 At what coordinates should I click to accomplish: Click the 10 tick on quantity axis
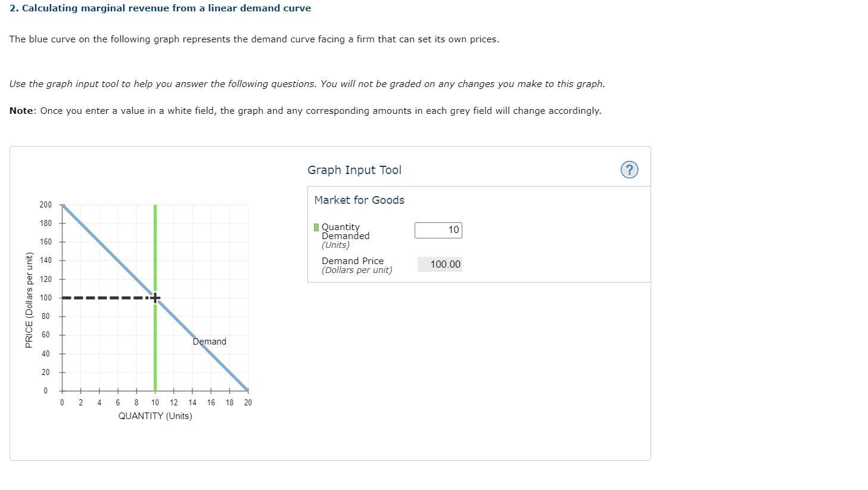pyautogui.click(x=155, y=402)
